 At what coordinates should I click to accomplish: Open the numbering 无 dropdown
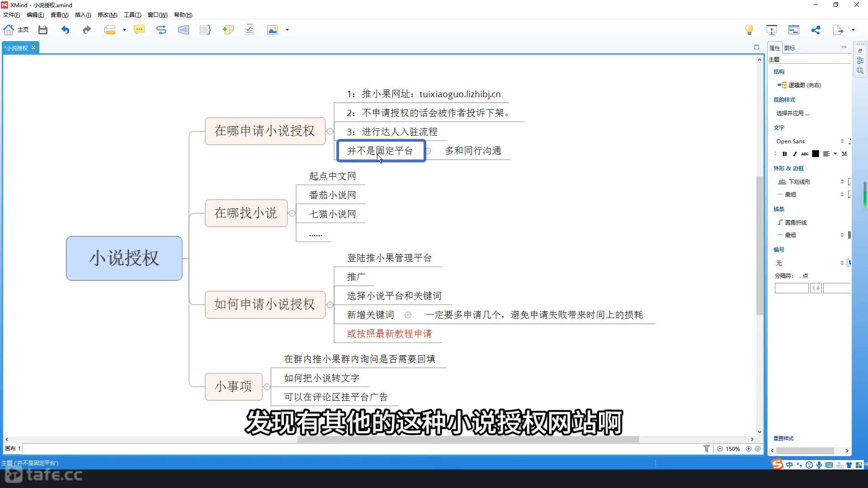coord(809,263)
